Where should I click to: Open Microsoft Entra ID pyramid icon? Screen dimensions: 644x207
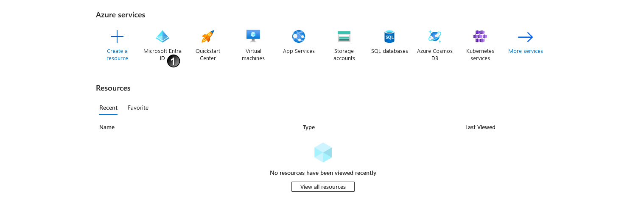[x=162, y=36]
